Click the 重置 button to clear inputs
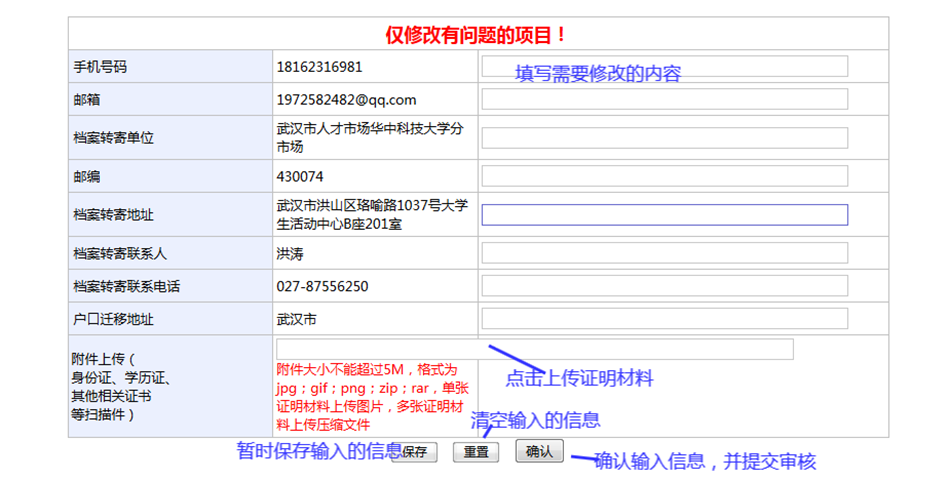This screenshot has width=949, height=481. pos(476,452)
